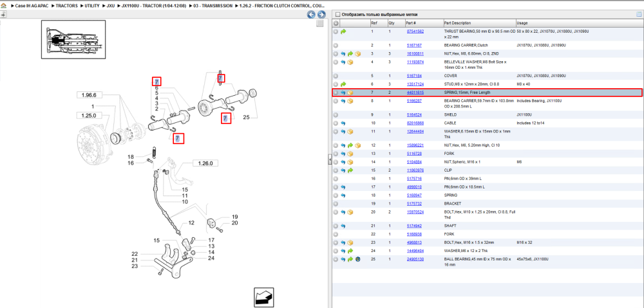Viewport: 644px width, 308px height.
Task: Click the large arrow icon below the diagram
Action: pyautogui.click(x=263, y=297)
